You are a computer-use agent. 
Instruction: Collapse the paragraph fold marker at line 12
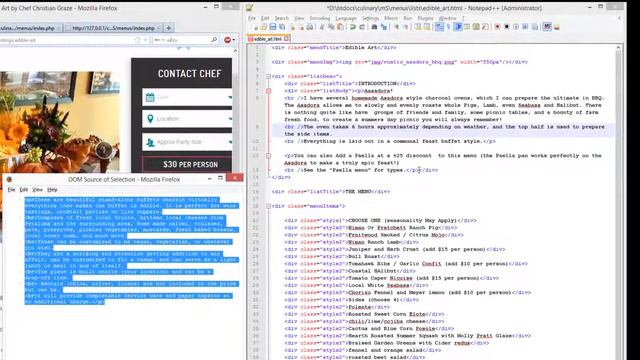pos(269,156)
